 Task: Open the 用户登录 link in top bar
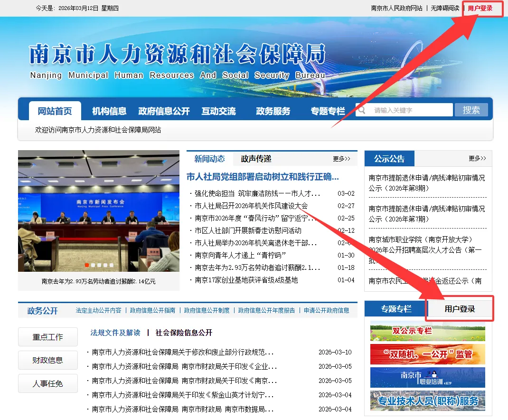pos(480,8)
